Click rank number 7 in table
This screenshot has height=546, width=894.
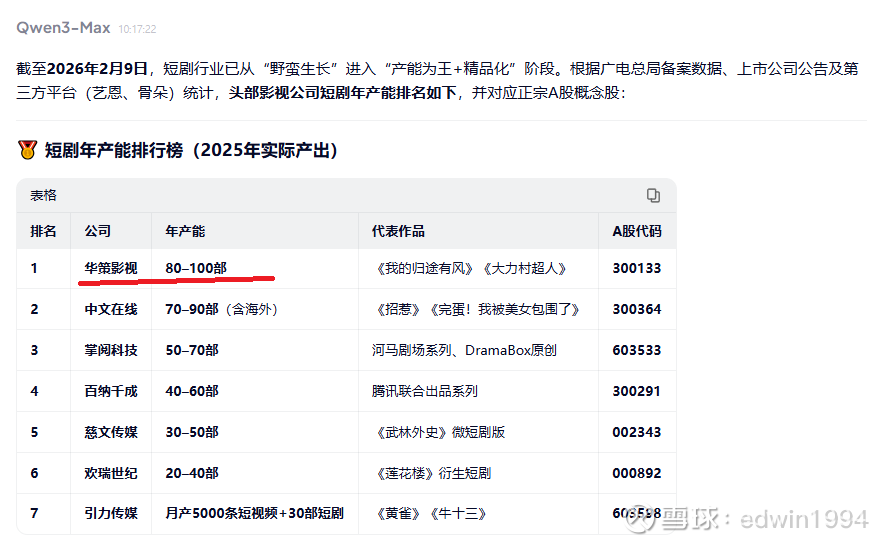pos(34,513)
